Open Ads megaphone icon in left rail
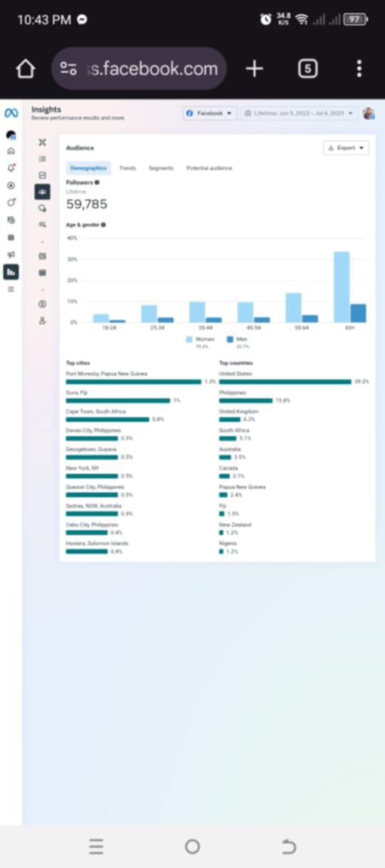This screenshot has height=868, width=385. point(11,254)
